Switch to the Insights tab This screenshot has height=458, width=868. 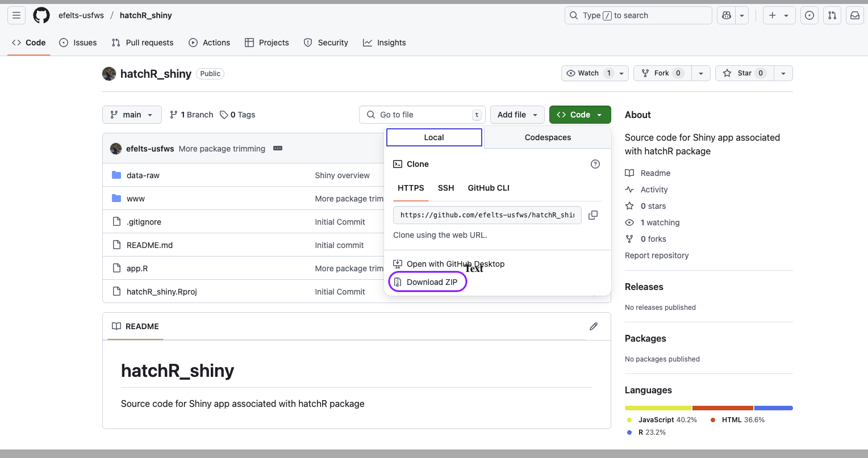pos(385,43)
